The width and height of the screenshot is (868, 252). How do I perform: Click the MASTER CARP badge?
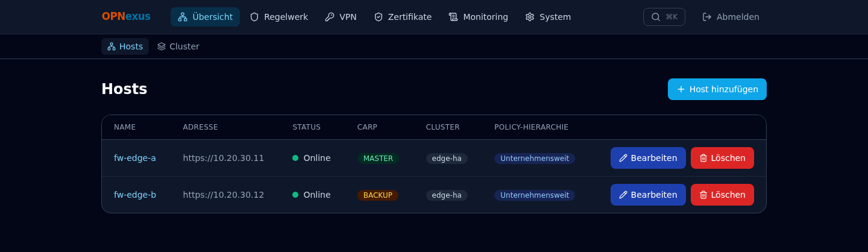(x=378, y=159)
